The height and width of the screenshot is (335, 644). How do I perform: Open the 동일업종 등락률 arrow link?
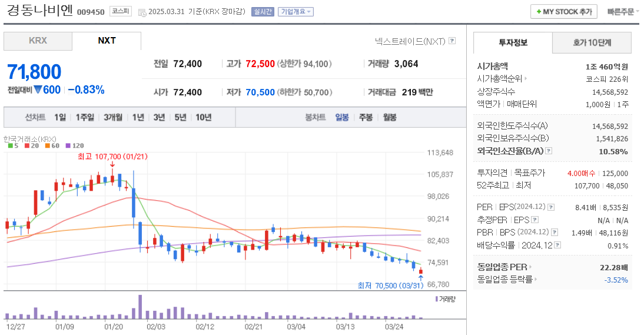pos(536,280)
